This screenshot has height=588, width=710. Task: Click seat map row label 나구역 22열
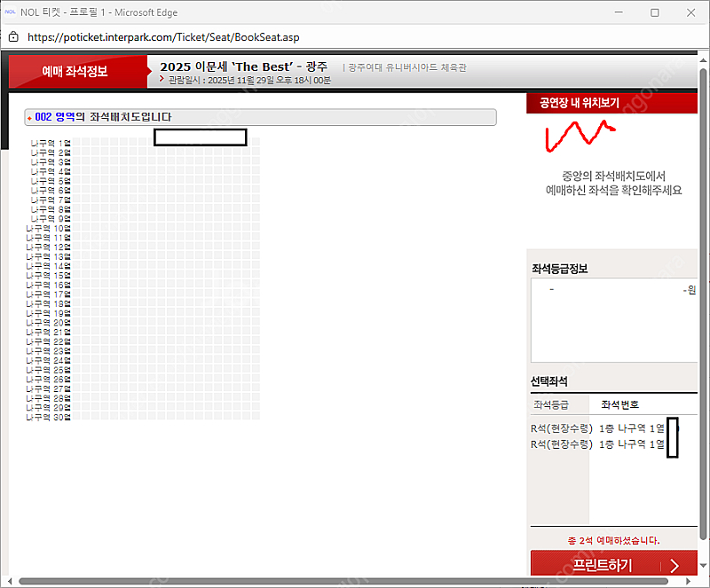pyautogui.click(x=49, y=341)
